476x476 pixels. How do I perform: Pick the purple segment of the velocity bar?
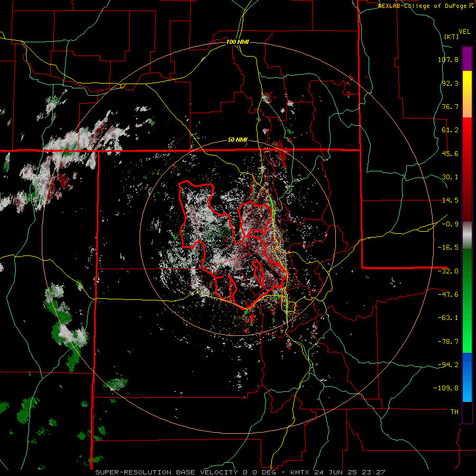click(x=467, y=59)
